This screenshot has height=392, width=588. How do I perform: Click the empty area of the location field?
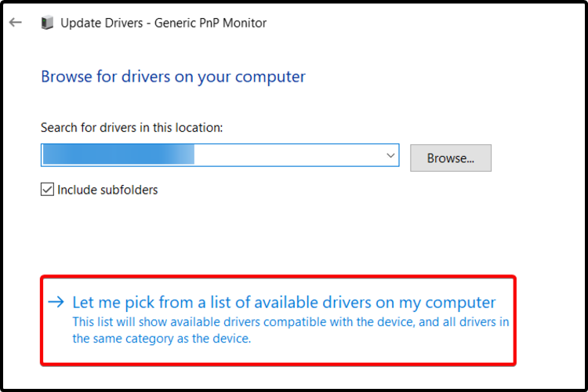[290, 156]
